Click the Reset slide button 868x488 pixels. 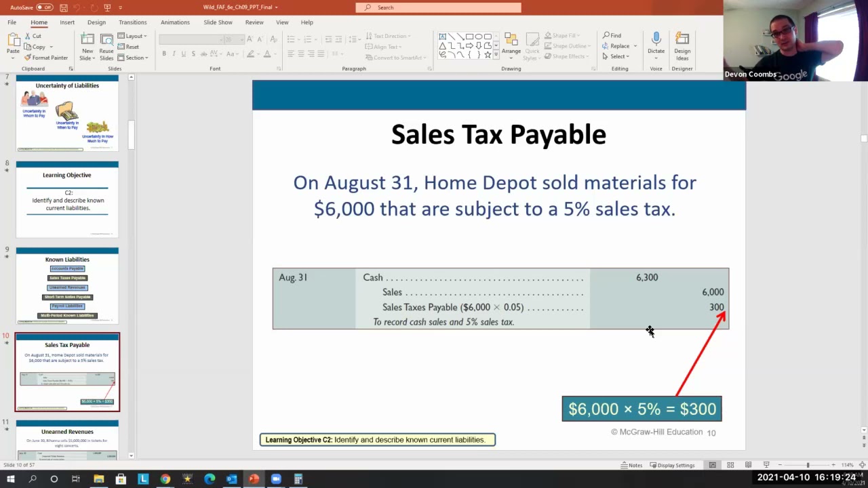coord(128,47)
